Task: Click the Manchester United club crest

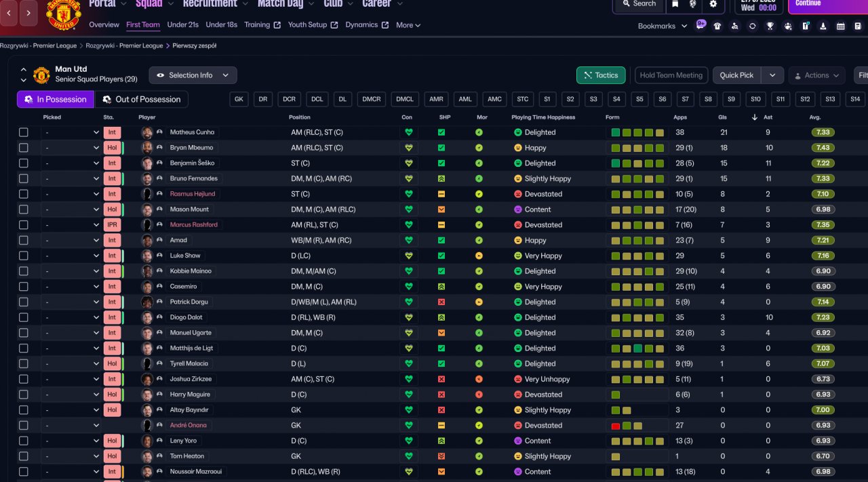Action: tap(63, 14)
